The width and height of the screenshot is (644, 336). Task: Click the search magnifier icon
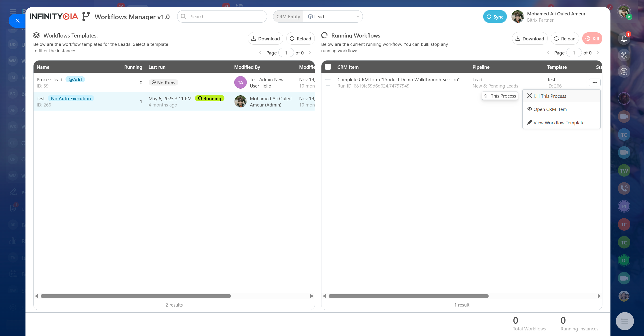(184, 17)
